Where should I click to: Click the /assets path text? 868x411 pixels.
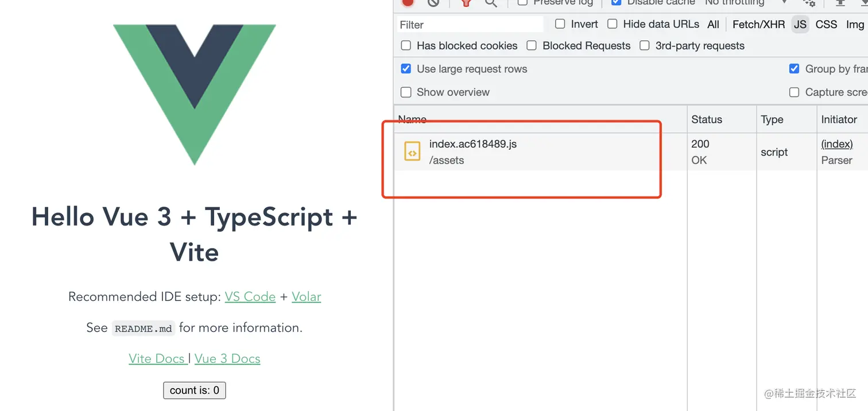[447, 160]
